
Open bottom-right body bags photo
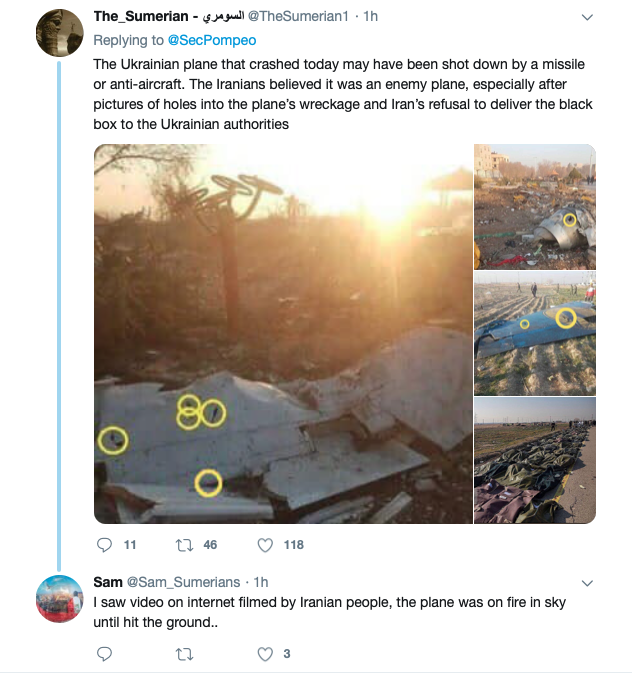[535, 460]
